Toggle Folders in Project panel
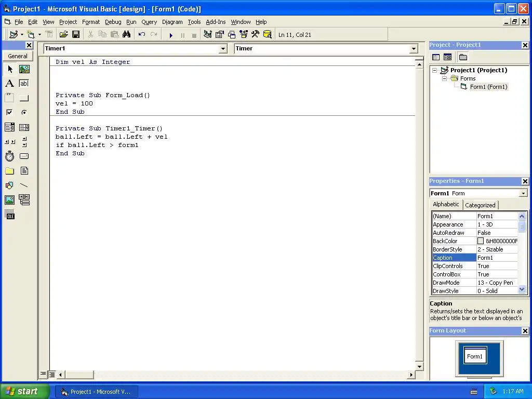Image resolution: width=532 pixels, height=399 pixels. click(463, 57)
